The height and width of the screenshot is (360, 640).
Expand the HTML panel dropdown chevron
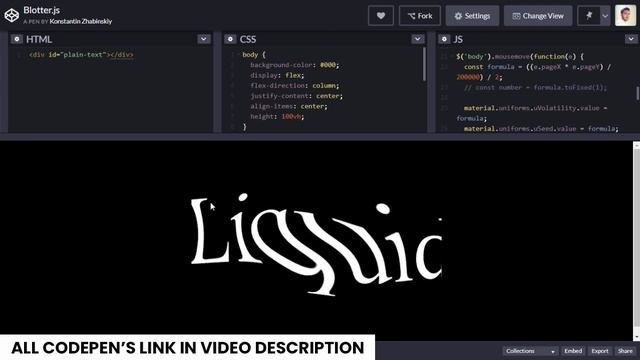coord(204,39)
